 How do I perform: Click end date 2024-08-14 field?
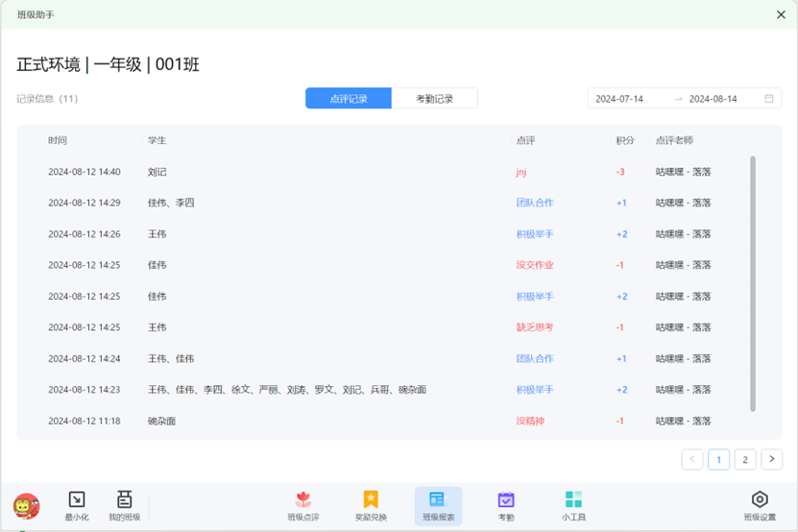[x=713, y=99]
